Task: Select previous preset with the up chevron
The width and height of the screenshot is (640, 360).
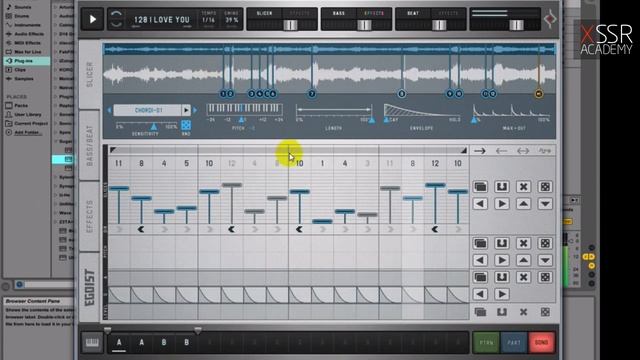Action: coord(116,14)
